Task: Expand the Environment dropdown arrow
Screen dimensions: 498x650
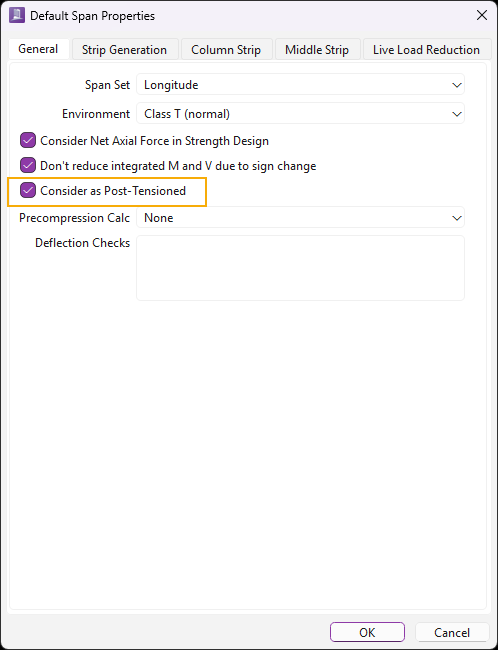Action: pos(457,114)
